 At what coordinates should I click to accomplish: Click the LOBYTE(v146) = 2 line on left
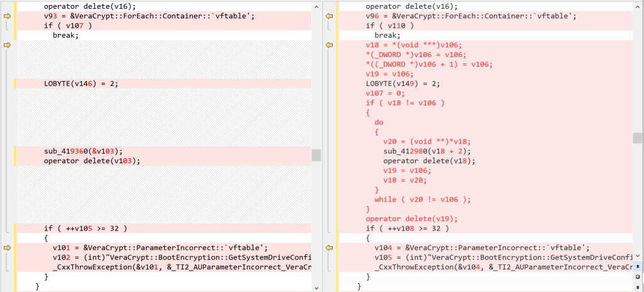click(81, 84)
